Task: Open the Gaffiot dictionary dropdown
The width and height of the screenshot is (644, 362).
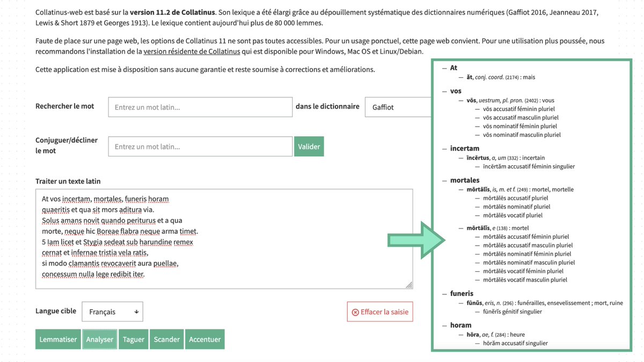Action: pyautogui.click(x=398, y=107)
